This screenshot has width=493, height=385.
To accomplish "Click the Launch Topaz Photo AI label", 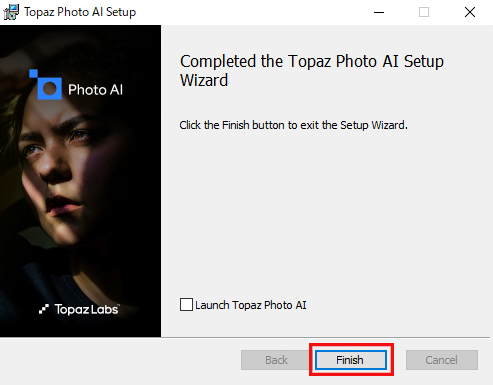I will point(251,305).
